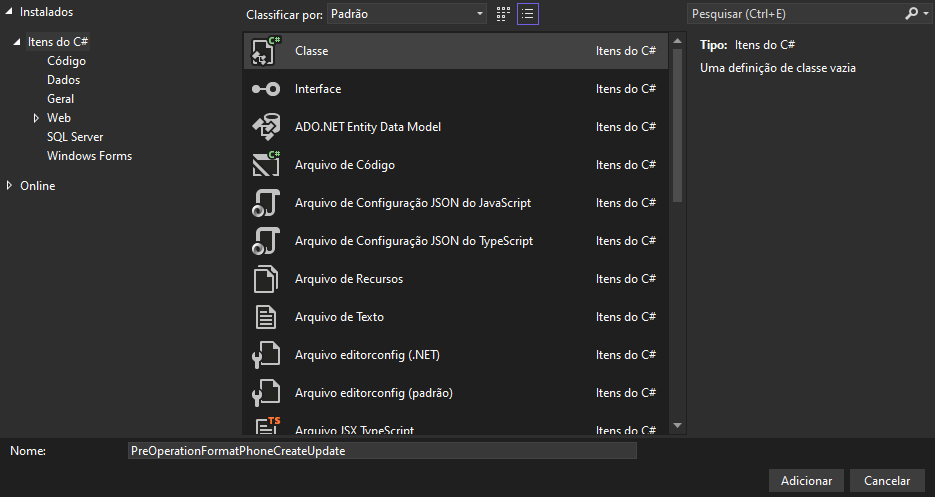Select the Classe template icon

point(265,51)
